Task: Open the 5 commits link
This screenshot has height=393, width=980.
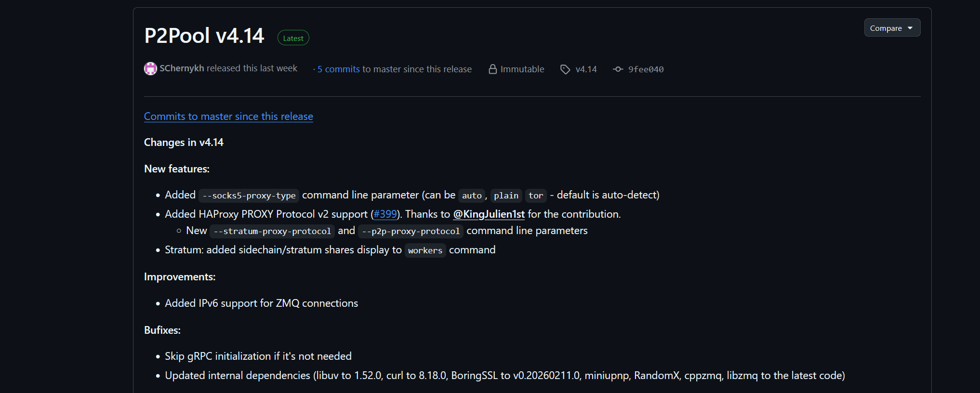Action: point(338,69)
